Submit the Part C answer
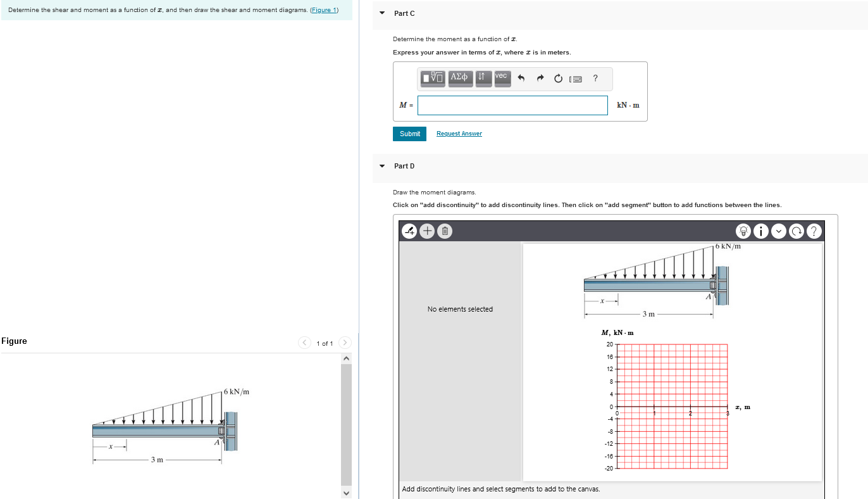Viewport: 868px width, 499px height. (410, 134)
